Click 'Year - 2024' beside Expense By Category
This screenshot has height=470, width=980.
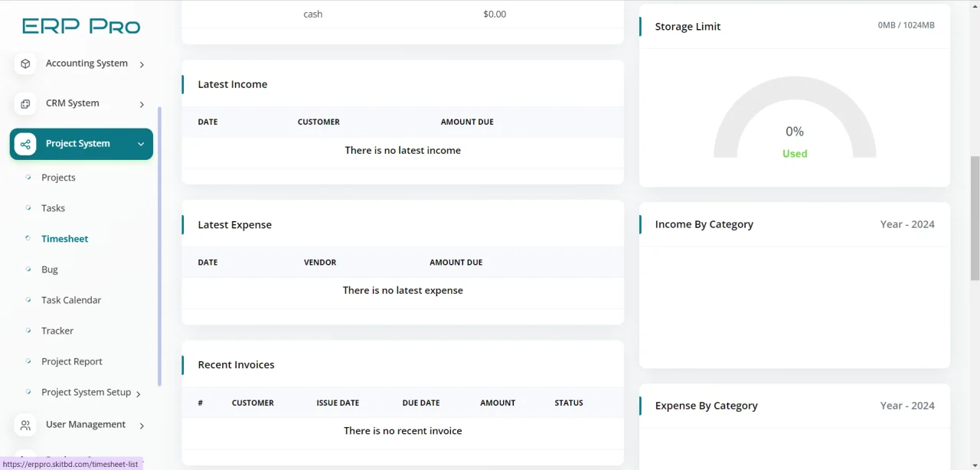(x=907, y=406)
